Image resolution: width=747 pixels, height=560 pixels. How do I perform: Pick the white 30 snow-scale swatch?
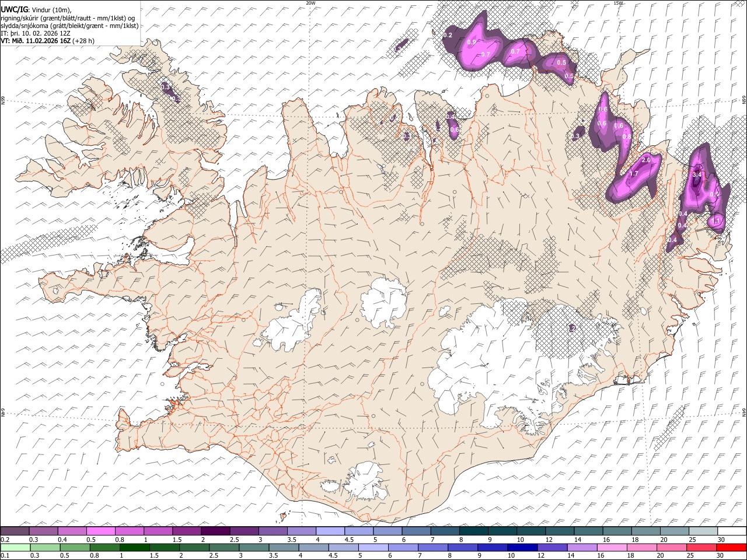coord(732,531)
